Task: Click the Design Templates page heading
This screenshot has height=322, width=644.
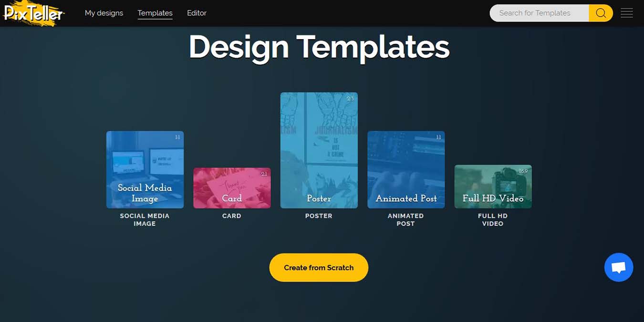Action: coord(319,47)
